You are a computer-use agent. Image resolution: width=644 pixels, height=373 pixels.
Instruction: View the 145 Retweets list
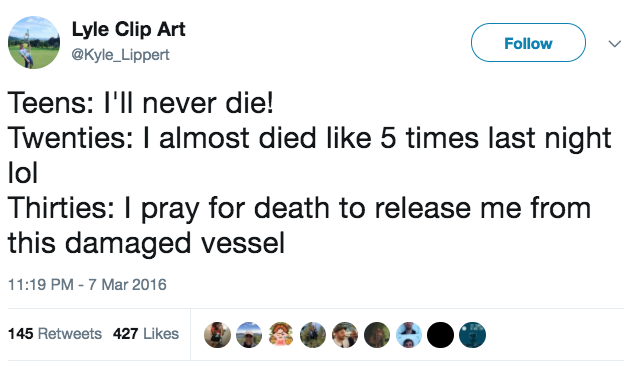click(55, 334)
